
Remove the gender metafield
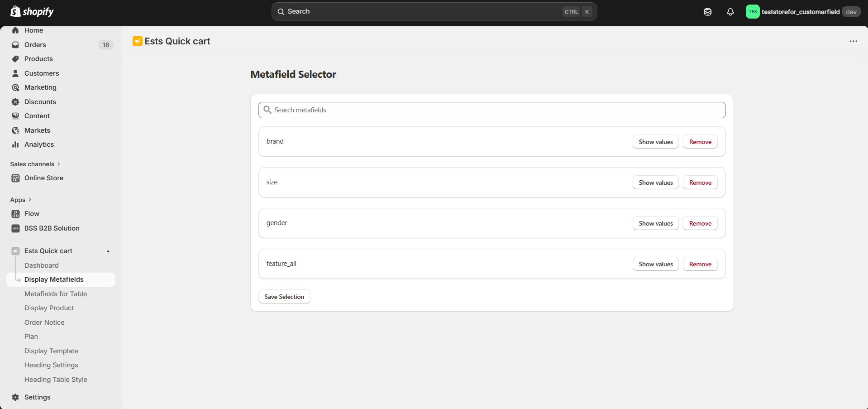point(700,223)
